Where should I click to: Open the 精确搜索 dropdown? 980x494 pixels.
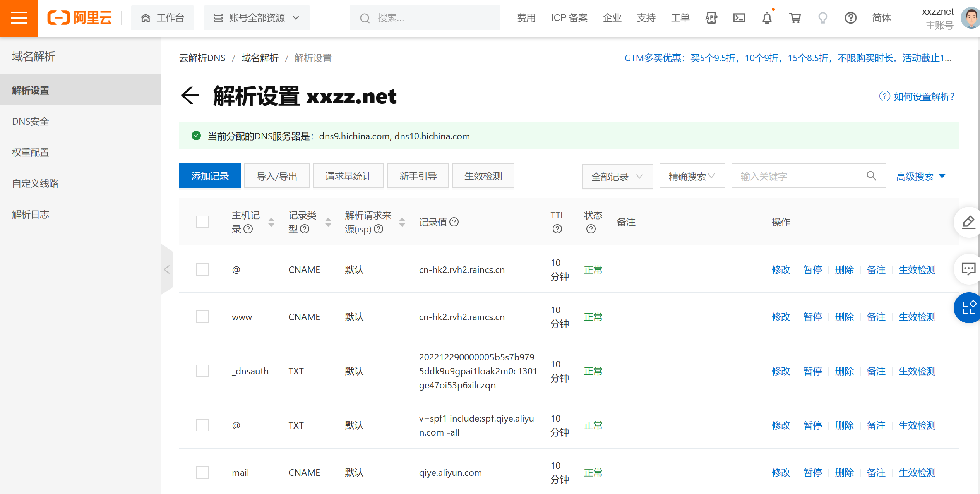point(692,177)
